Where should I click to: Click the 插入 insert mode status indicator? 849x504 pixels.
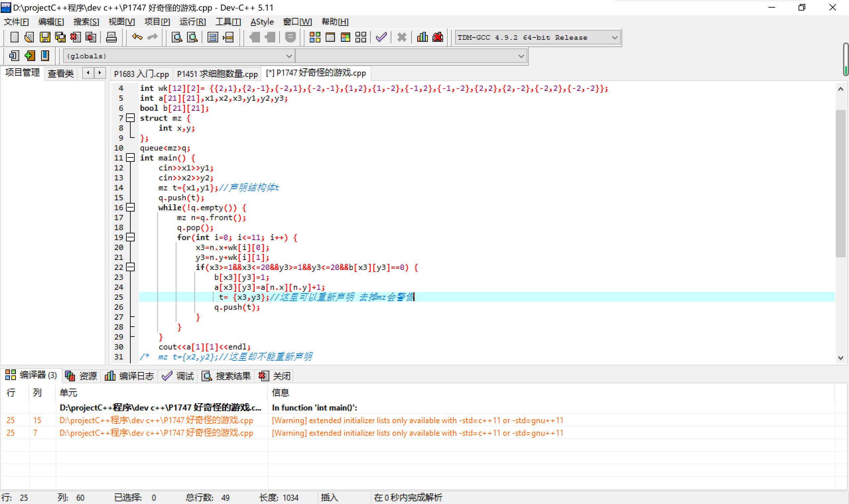(x=329, y=498)
